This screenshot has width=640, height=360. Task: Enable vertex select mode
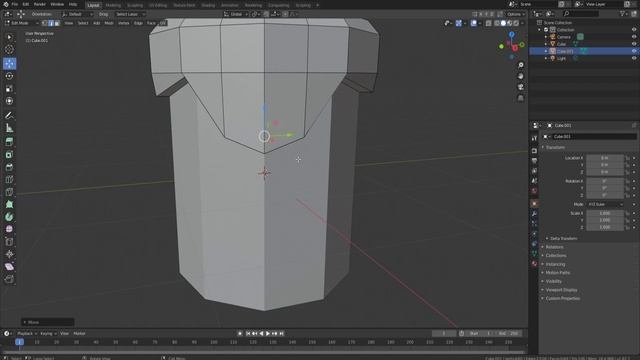pyautogui.click(x=44, y=23)
